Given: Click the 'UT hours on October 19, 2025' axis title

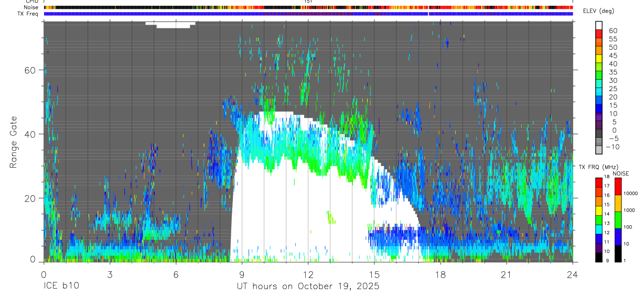Looking at the screenshot, I should [x=309, y=286].
